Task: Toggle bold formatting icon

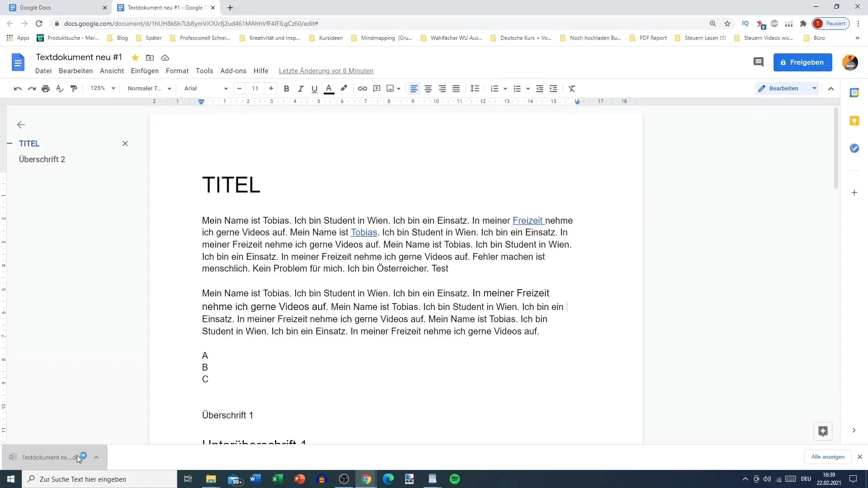Action: pos(287,88)
